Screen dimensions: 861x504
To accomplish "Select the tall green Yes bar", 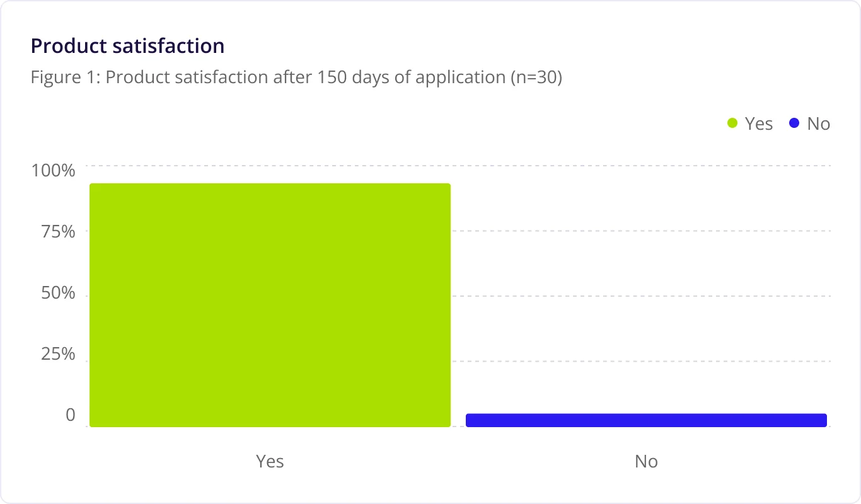I will [270, 305].
